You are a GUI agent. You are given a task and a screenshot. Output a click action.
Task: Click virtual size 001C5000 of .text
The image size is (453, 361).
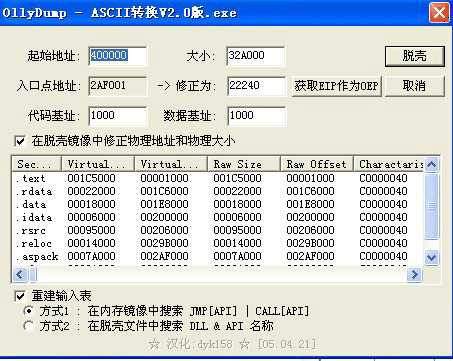tap(91, 178)
